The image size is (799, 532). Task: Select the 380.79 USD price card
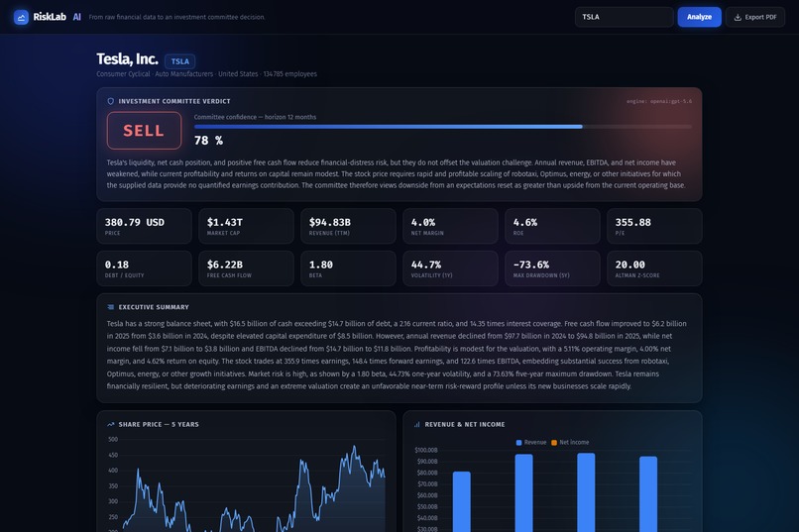tap(144, 226)
